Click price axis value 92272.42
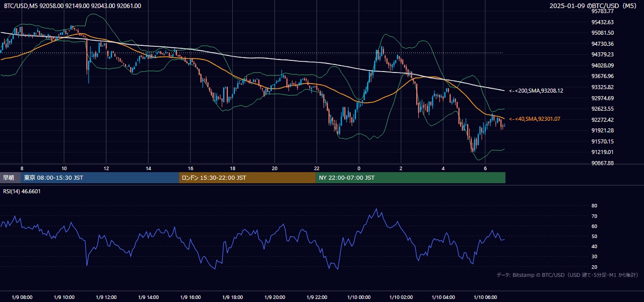The image size is (644, 302). click(603, 120)
